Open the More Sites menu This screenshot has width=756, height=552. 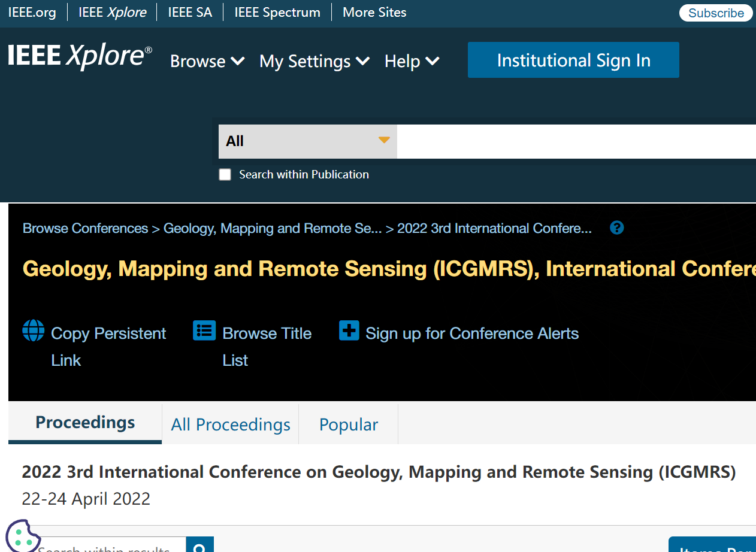point(374,12)
